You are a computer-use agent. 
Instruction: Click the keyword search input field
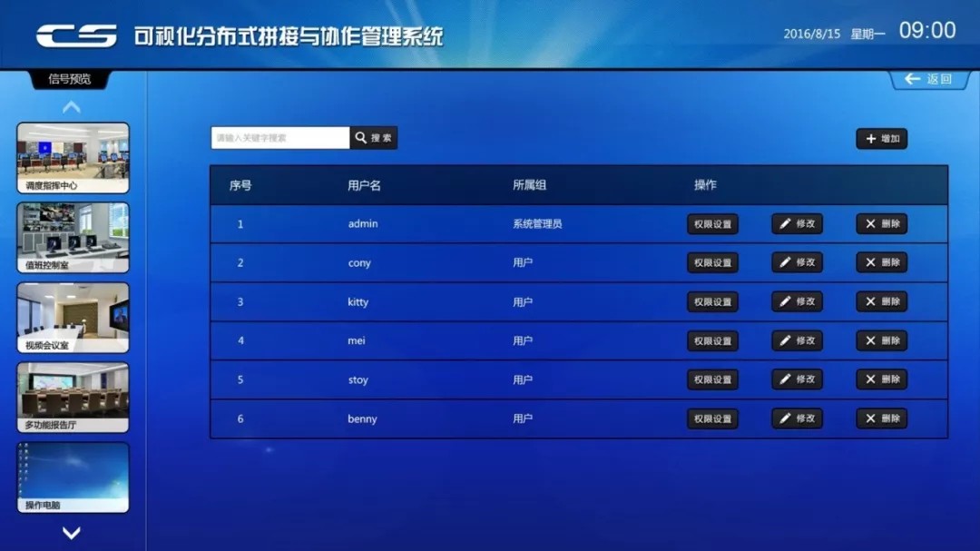coord(279,138)
